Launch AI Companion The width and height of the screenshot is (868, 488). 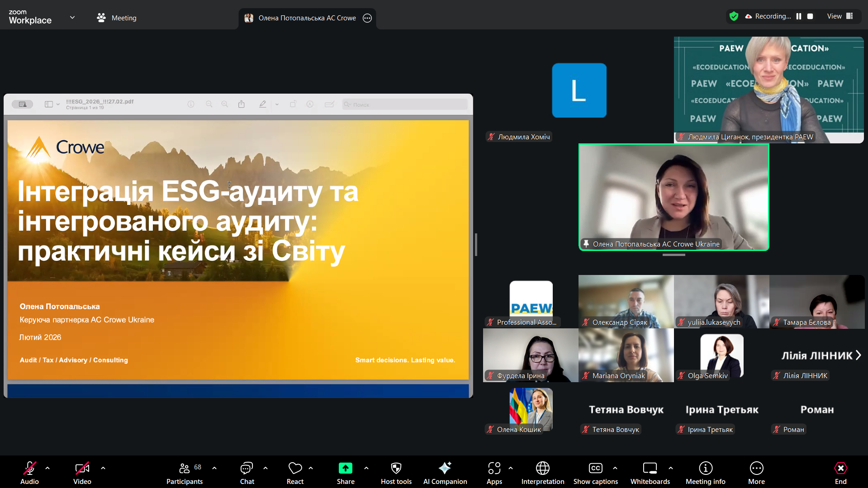tap(445, 472)
